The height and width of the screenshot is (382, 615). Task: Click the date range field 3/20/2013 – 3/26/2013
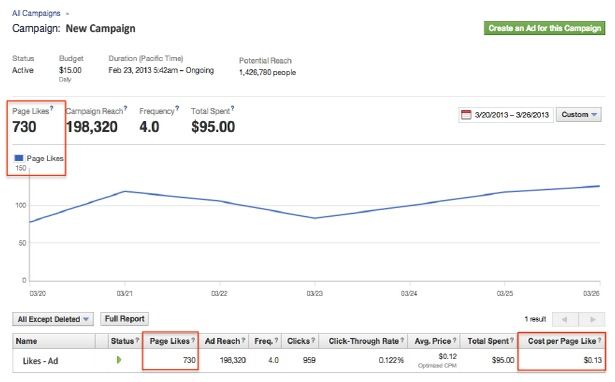click(x=506, y=115)
